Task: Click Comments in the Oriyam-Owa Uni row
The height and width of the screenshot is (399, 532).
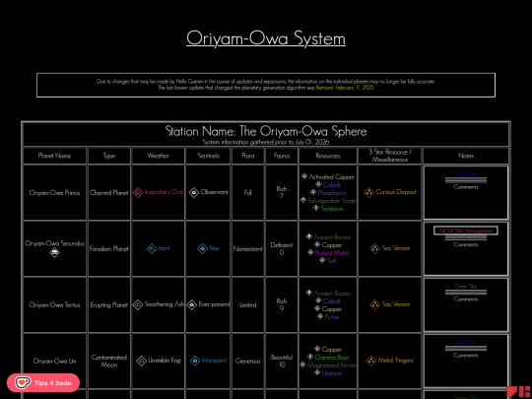Action: click(x=466, y=356)
